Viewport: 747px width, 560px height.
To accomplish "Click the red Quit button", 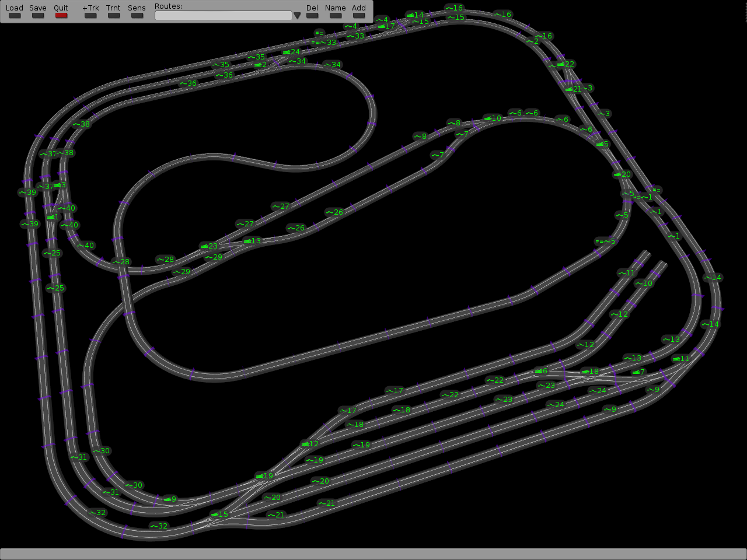I will click(x=61, y=15).
